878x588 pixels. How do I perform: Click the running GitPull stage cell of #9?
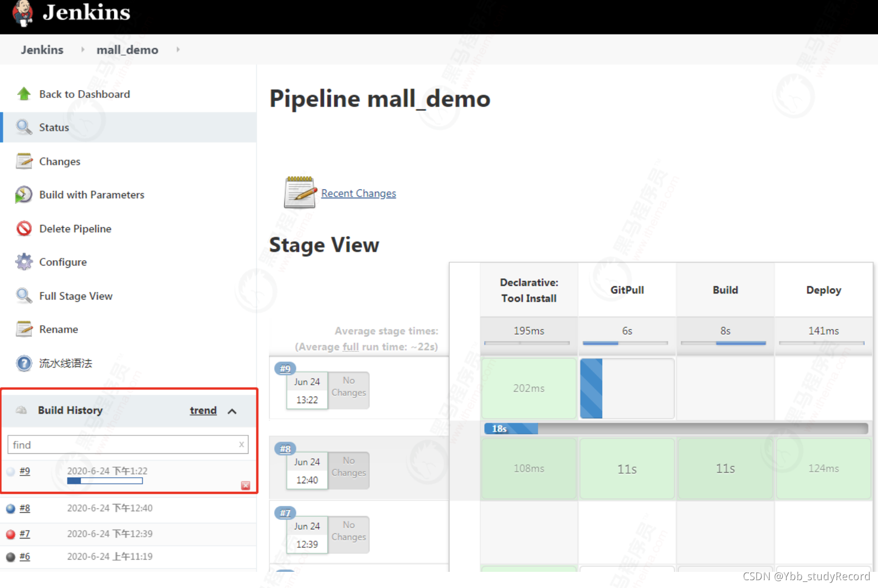pyautogui.click(x=627, y=388)
